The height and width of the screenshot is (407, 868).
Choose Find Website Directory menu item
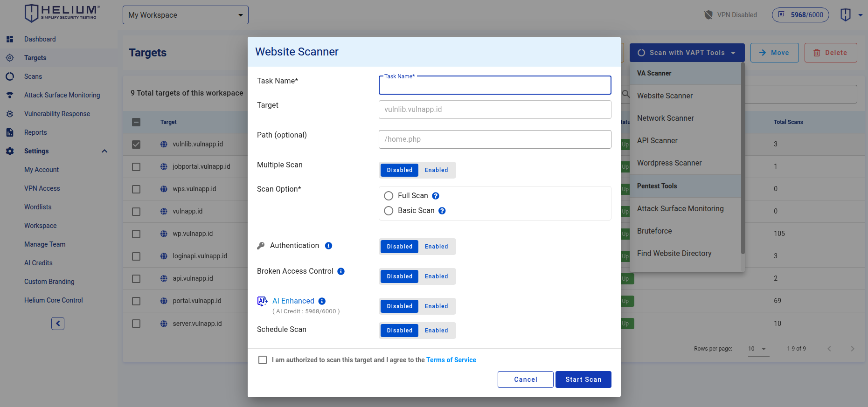(686, 253)
